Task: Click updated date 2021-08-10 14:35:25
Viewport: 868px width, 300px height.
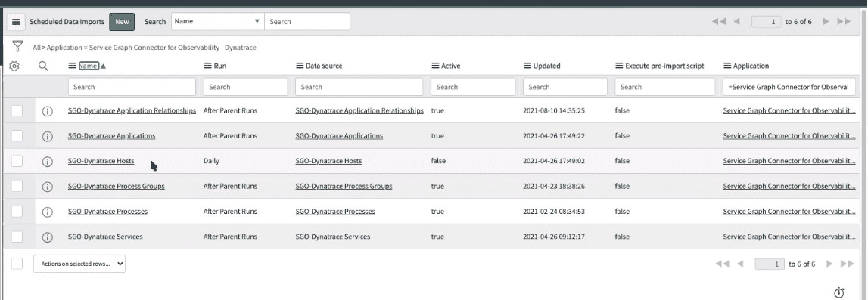Action: pyautogui.click(x=554, y=110)
